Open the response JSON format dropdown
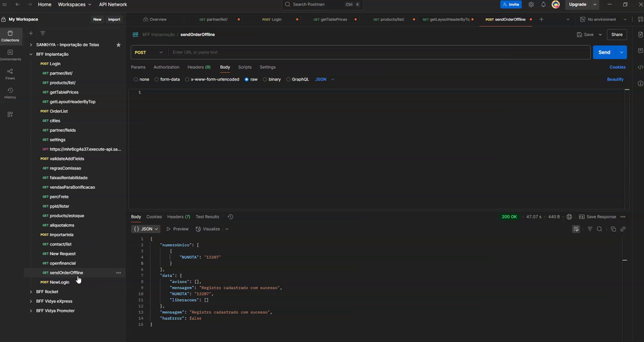Image resolution: width=644 pixels, height=342 pixels. point(146,229)
